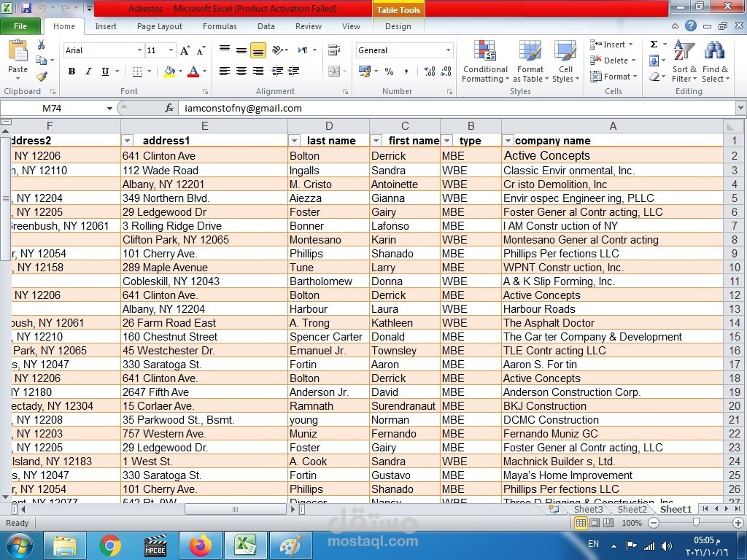The image size is (747, 560).
Task: Click the Orientation icon
Action: tap(278, 50)
